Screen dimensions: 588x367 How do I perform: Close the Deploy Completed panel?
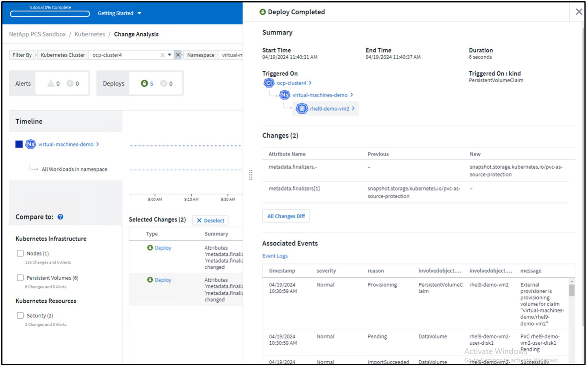coord(578,12)
